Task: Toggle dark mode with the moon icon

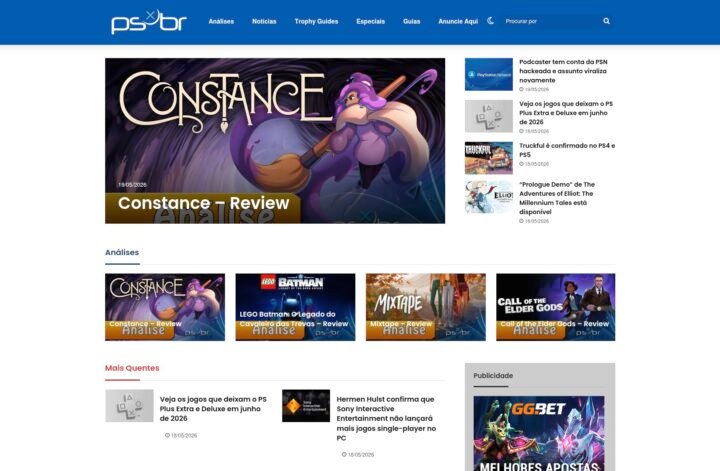Action: 490,21
